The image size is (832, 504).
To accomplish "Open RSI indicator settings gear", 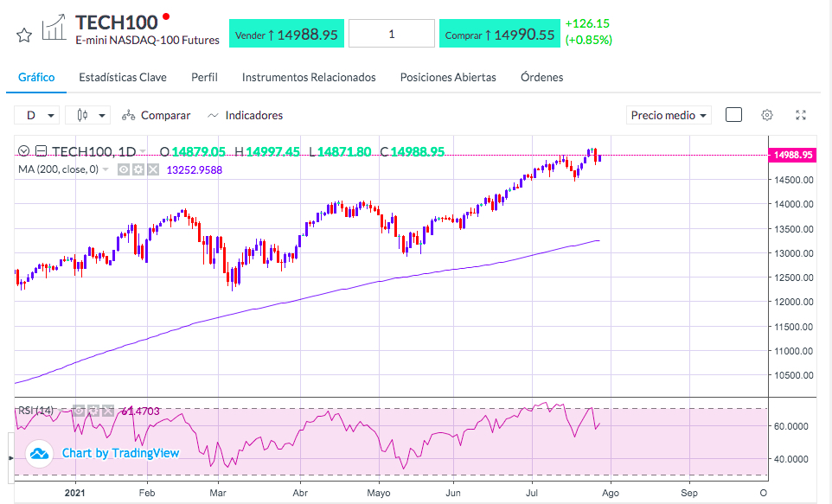I will 93,411.
